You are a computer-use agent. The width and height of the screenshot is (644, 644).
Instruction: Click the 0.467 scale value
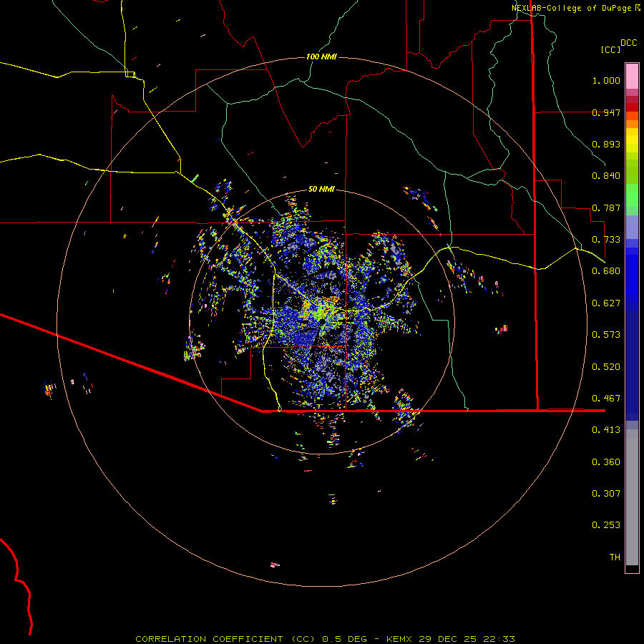(x=606, y=399)
